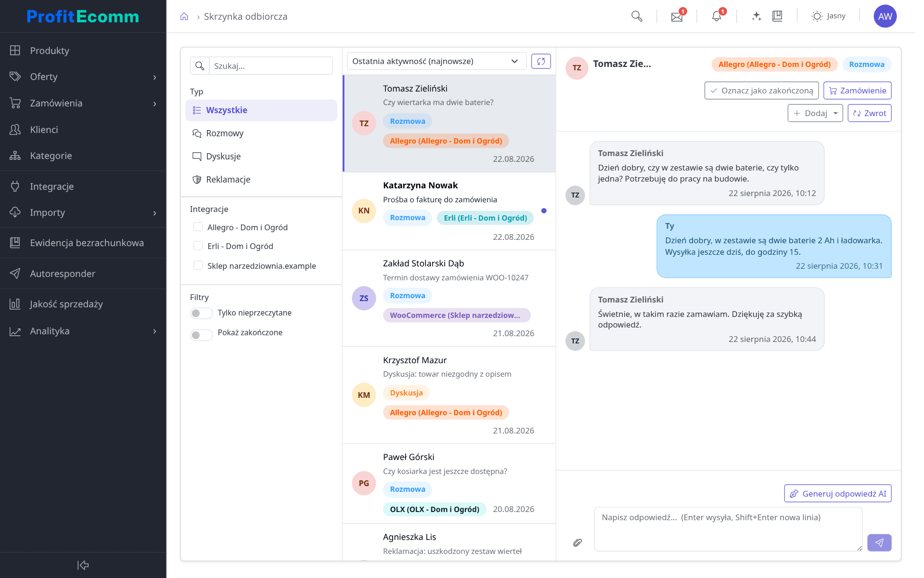Open Kategorie in the sidebar
The height and width of the screenshot is (578, 924).
pyautogui.click(x=83, y=156)
